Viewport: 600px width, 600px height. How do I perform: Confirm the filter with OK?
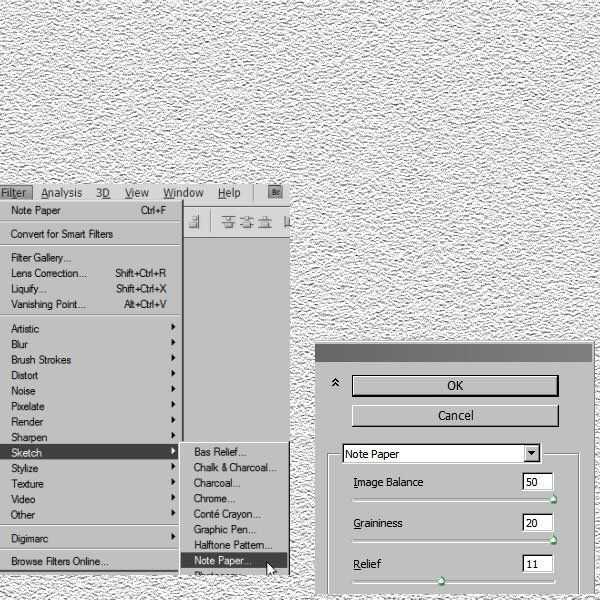(x=455, y=386)
